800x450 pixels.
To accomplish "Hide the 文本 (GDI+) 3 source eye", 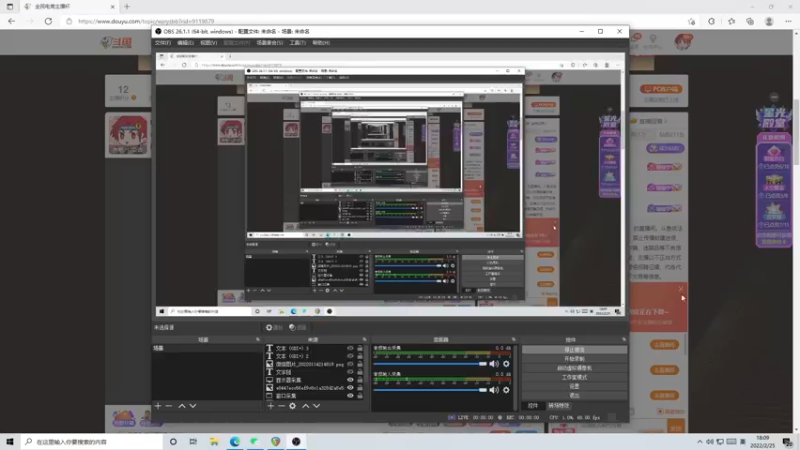I will 350,348.
